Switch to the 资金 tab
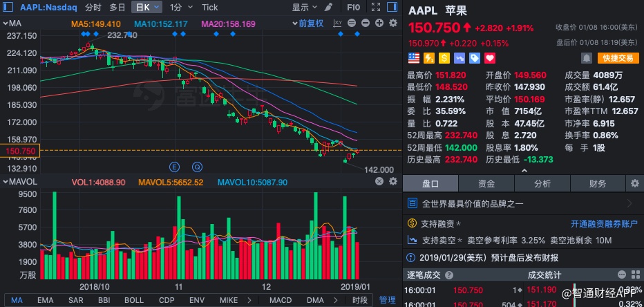The image size is (644, 307). click(486, 183)
